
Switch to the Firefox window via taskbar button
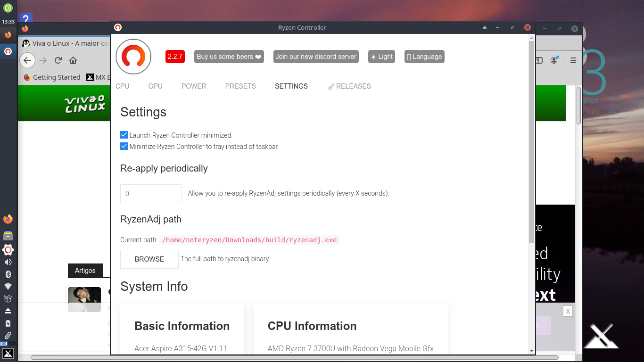[x=8, y=35]
